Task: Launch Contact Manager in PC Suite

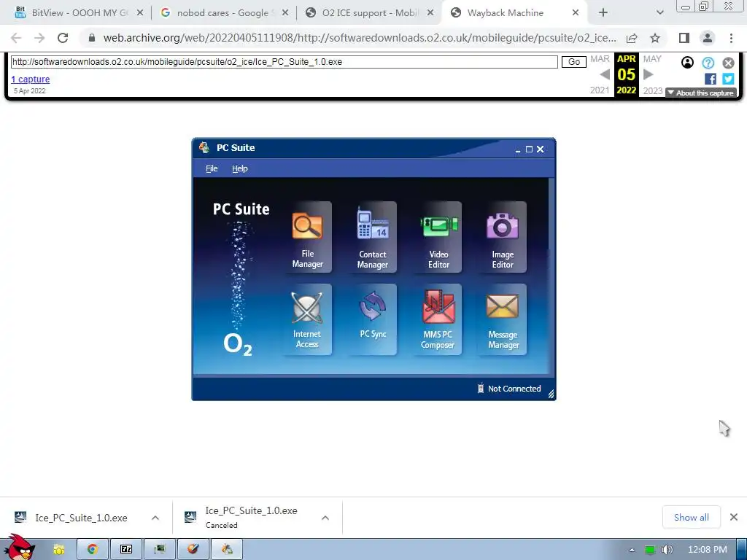Action: coord(373,237)
